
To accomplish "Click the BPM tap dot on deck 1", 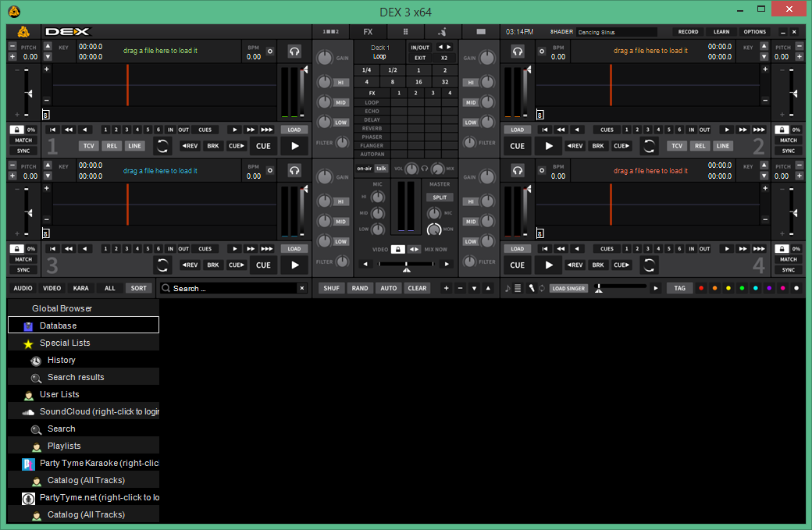I will tap(270, 52).
